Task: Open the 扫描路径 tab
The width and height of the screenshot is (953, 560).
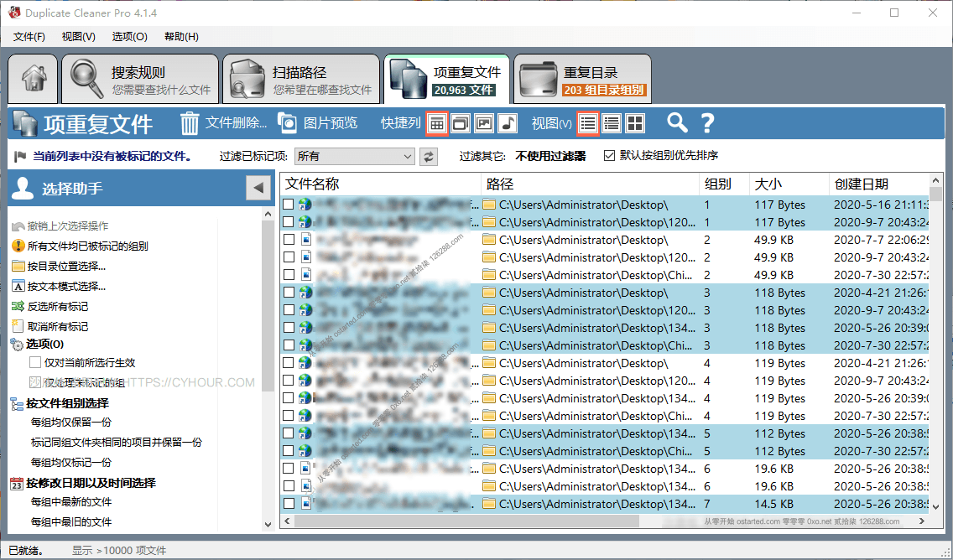Action: (x=301, y=79)
